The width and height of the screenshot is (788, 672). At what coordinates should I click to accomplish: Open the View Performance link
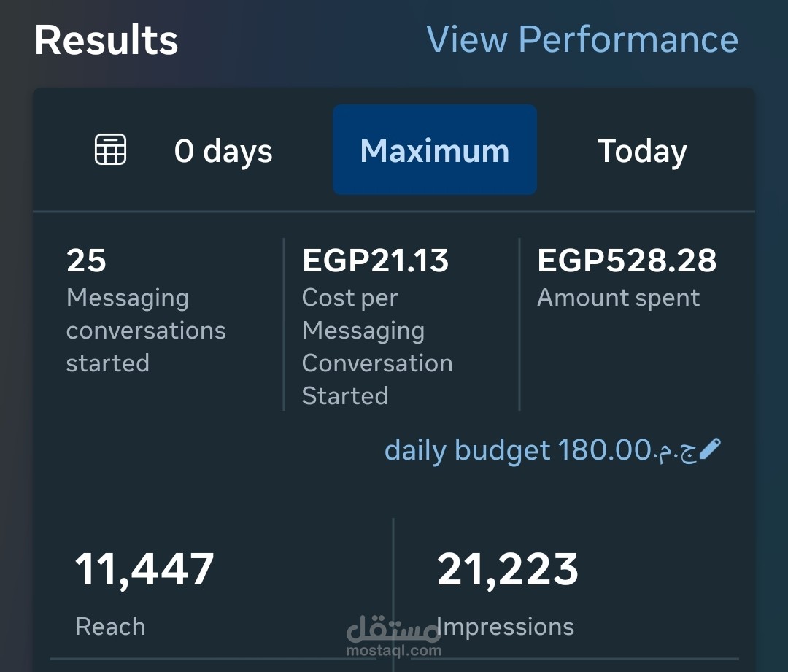point(582,39)
